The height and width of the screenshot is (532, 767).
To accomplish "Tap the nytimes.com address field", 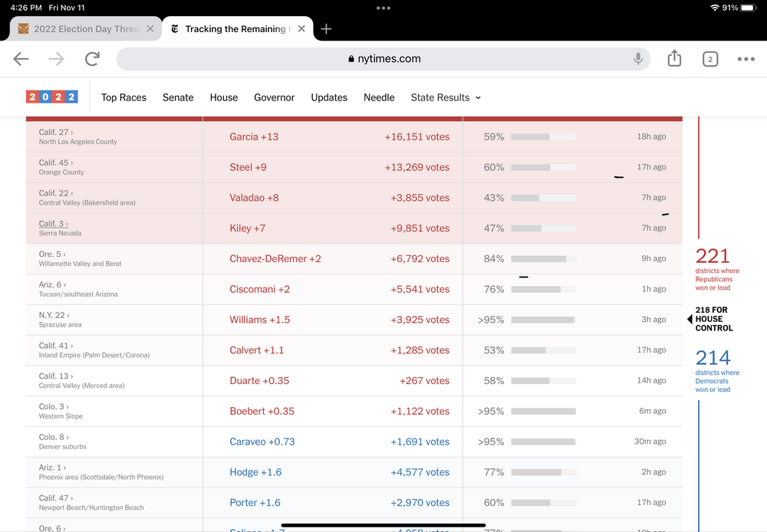I will (x=383, y=59).
